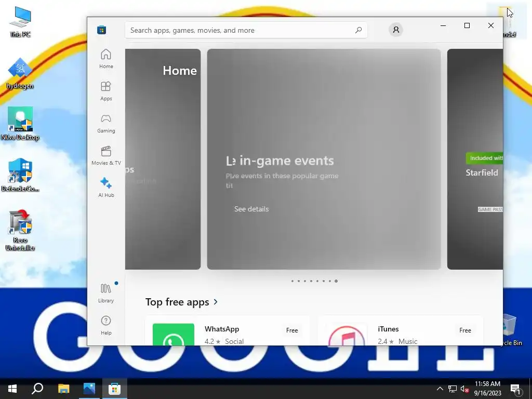Select the N0va Desktop shortcut
Image resolution: width=532 pixels, height=399 pixels.
pyautogui.click(x=20, y=124)
